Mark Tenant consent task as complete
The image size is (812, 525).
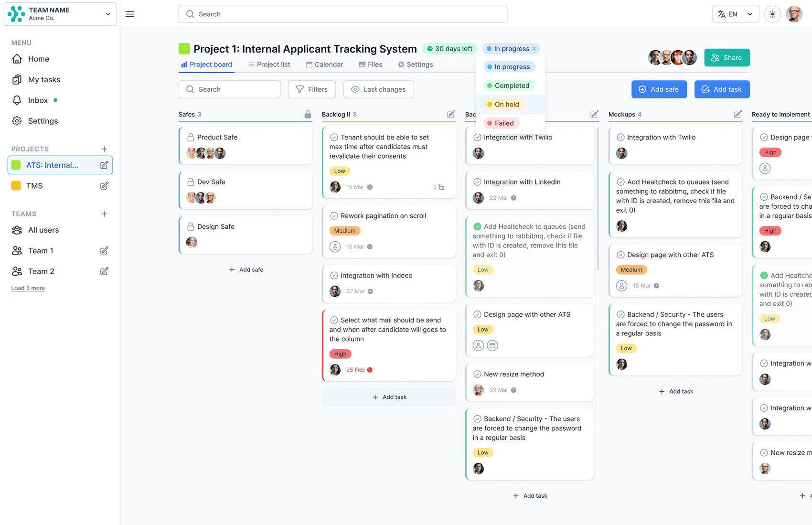point(334,138)
